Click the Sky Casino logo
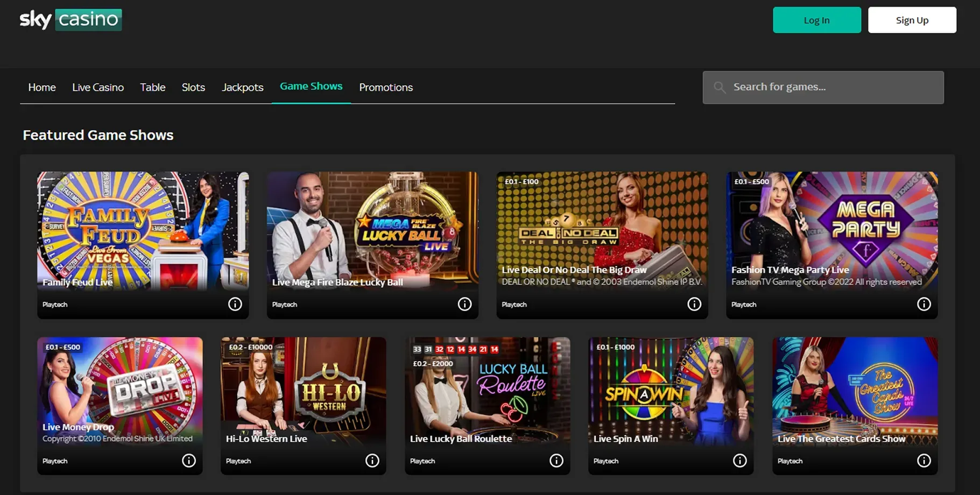980x495 pixels. 70,20
